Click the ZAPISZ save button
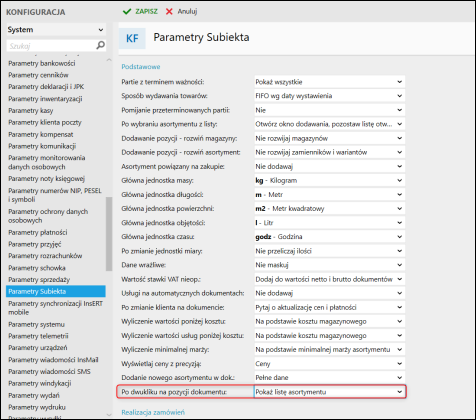The image size is (476, 420). tap(140, 12)
